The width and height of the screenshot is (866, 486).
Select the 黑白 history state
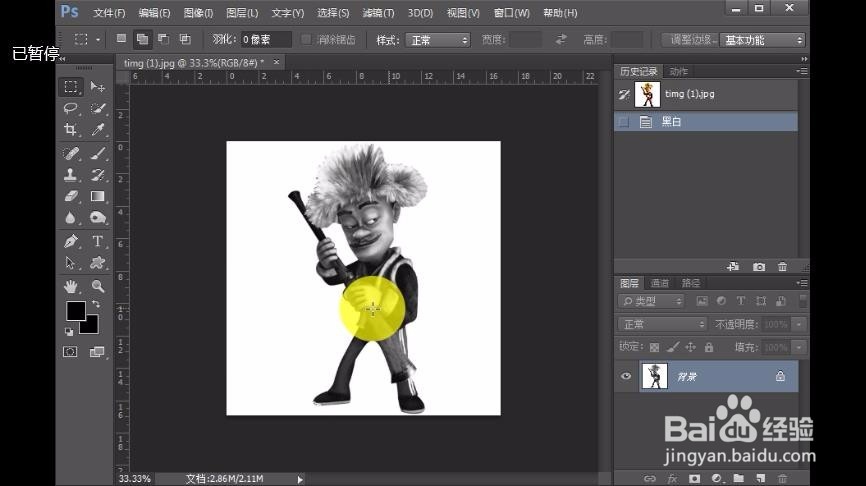point(706,122)
